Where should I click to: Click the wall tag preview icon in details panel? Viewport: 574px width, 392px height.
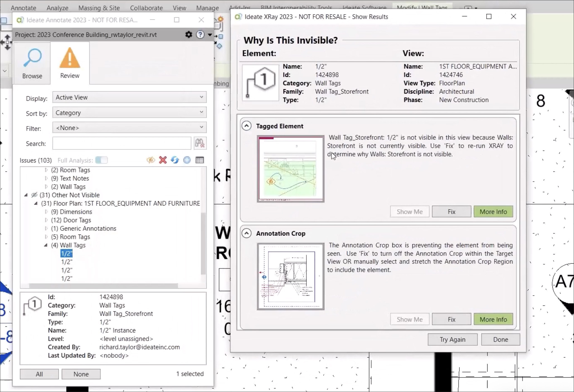pos(33,305)
